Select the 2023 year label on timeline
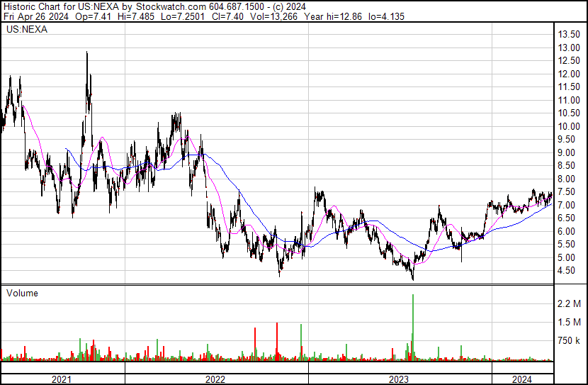Screen dimensions: 588x385 pyautogui.click(x=400, y=379)
